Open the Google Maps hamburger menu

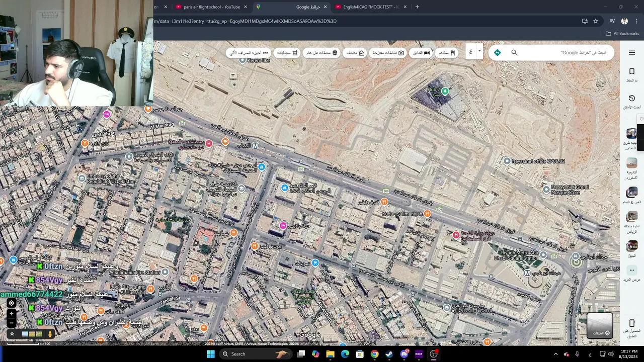[x=632, y=53]
